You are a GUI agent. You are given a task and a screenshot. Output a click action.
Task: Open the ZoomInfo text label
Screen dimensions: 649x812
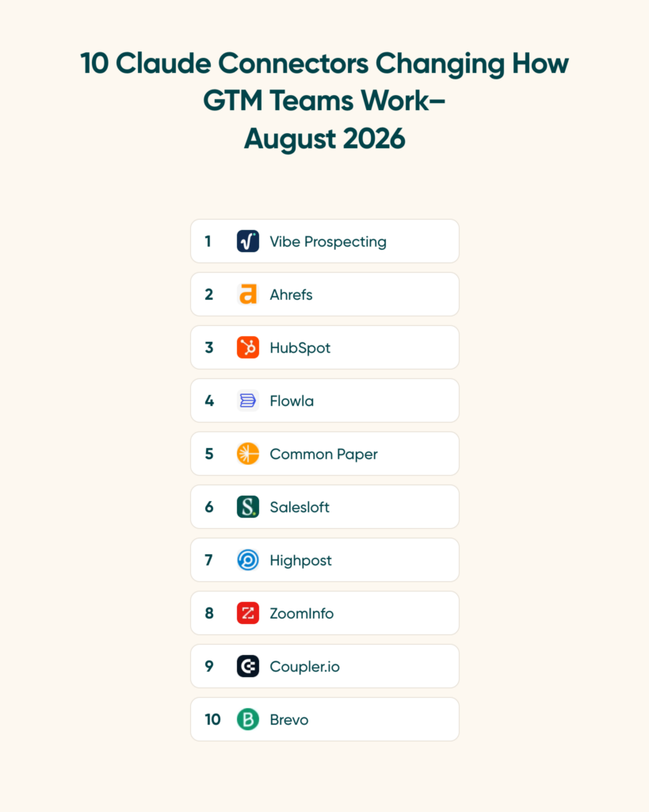click(302, 614)
